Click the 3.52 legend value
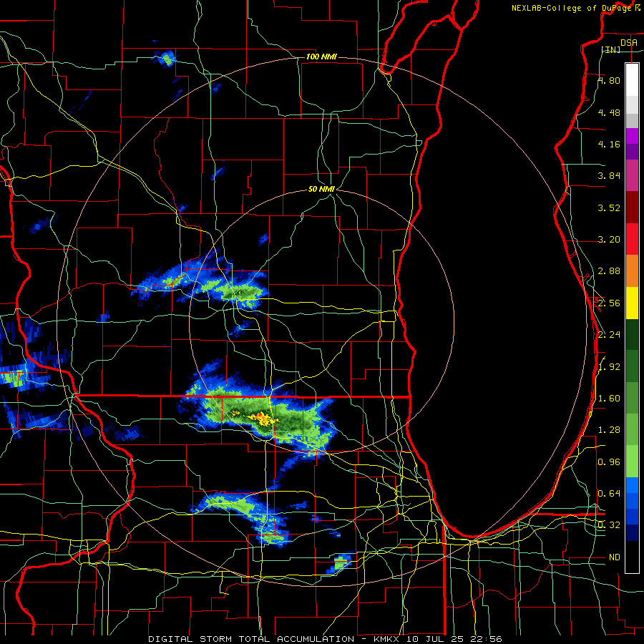This screenshot has width=644, height=644. (609, 208)
